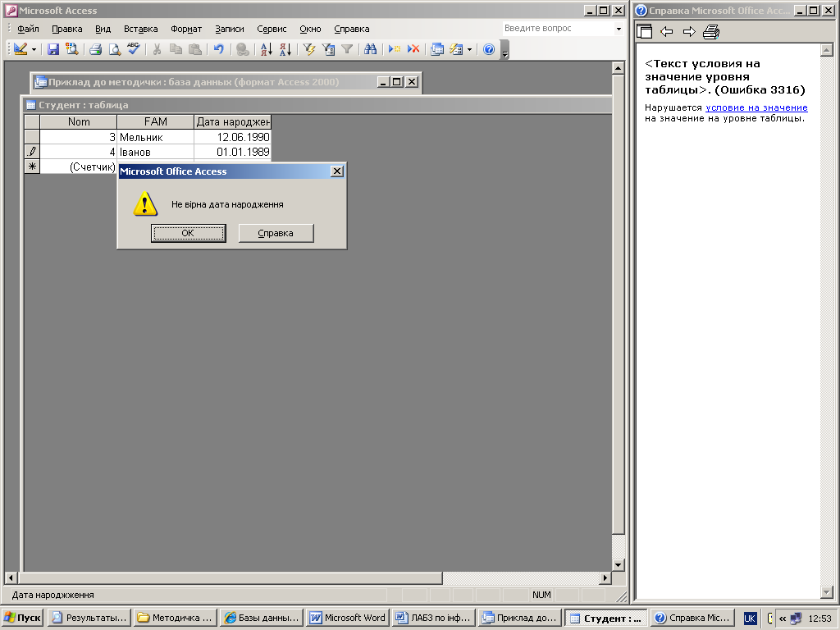
Task: Open Filter by Form icon
Action: (x=328, y=49)
